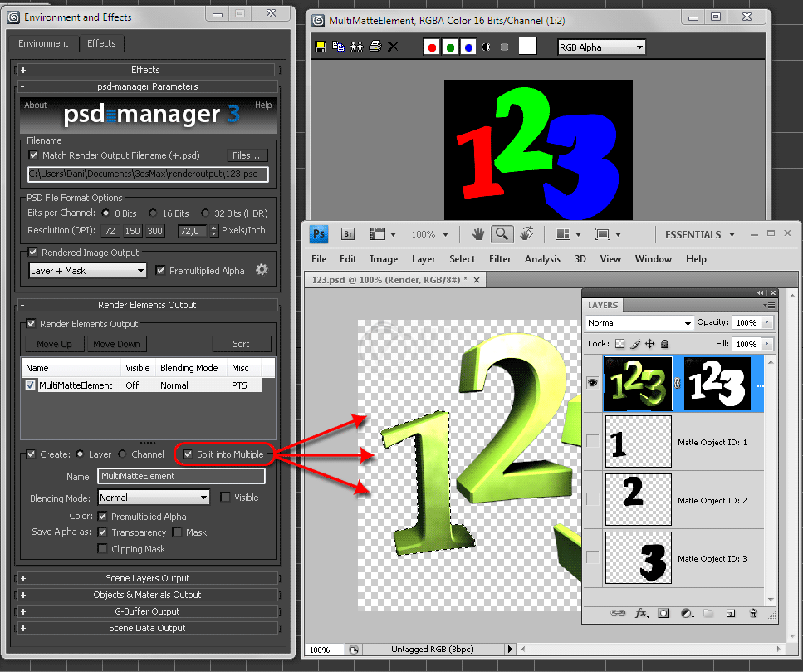The image size is (803, 672).
Task: Open the Photoshop Filter menu
Action: click(500, 259)
